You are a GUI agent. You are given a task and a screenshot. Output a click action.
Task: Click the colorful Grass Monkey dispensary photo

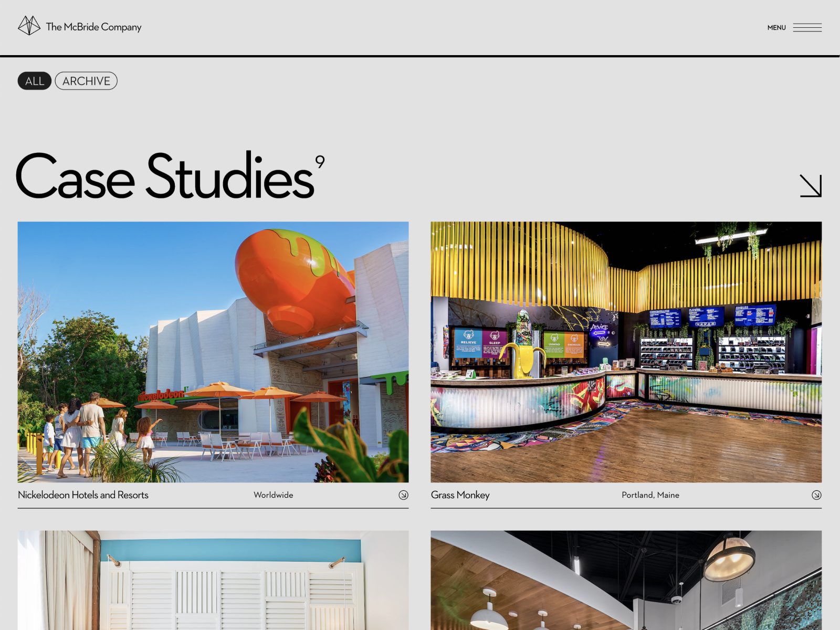tap(625, 352)
